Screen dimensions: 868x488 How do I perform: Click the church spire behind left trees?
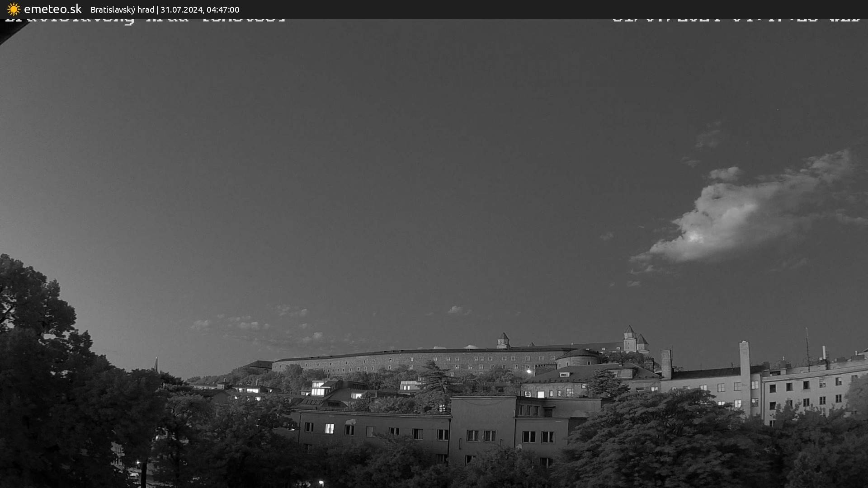pyautogui.click(x=156, y=364)
